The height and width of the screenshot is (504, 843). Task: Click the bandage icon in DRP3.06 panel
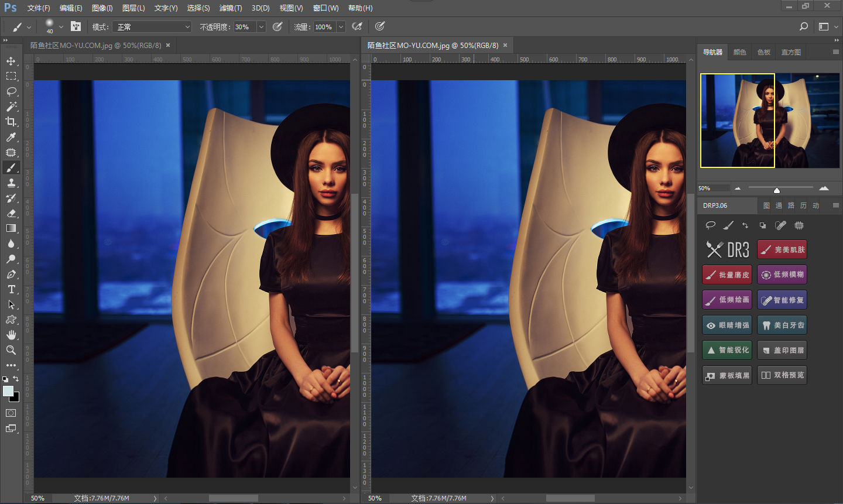point(780,225)
